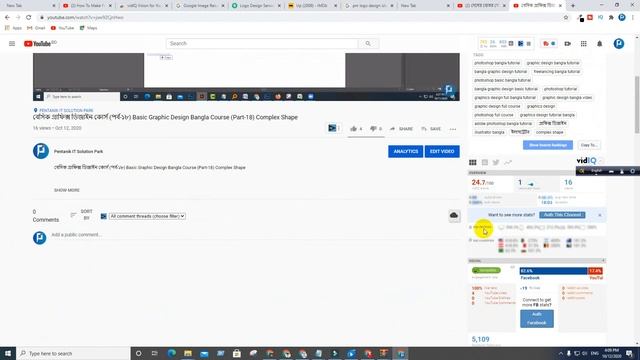Click the EDIT VIDEO button
The width and height of the screenshot is (640, 360).
[x=442, y=151]
